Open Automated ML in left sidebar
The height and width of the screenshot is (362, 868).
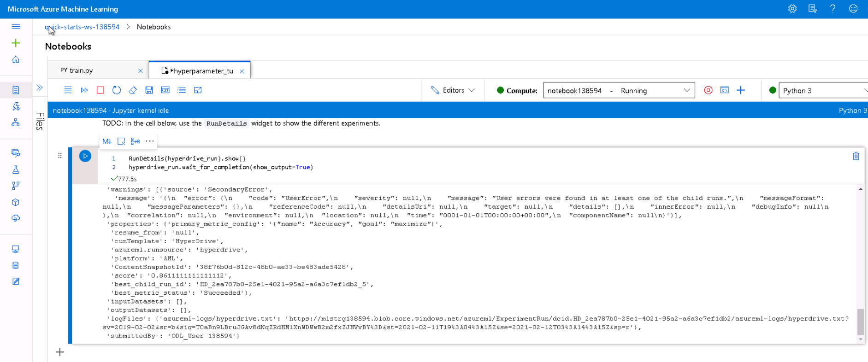click(16, 106)
